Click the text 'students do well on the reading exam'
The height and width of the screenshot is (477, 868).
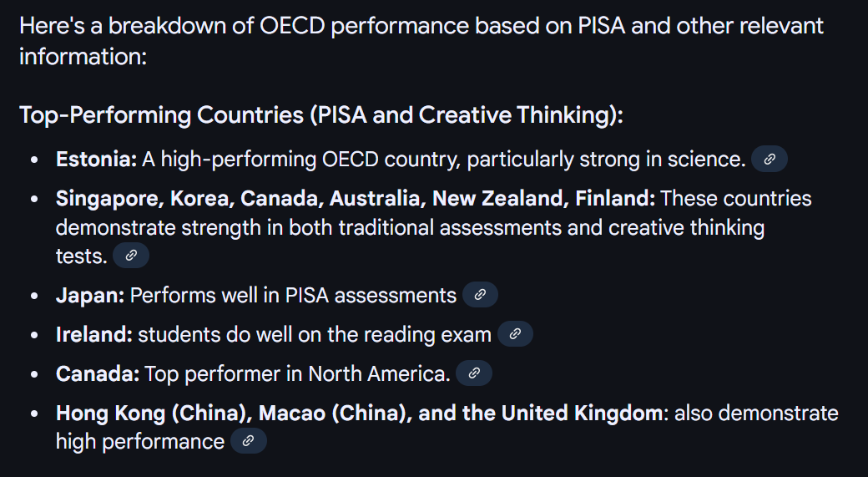[315, 335]
